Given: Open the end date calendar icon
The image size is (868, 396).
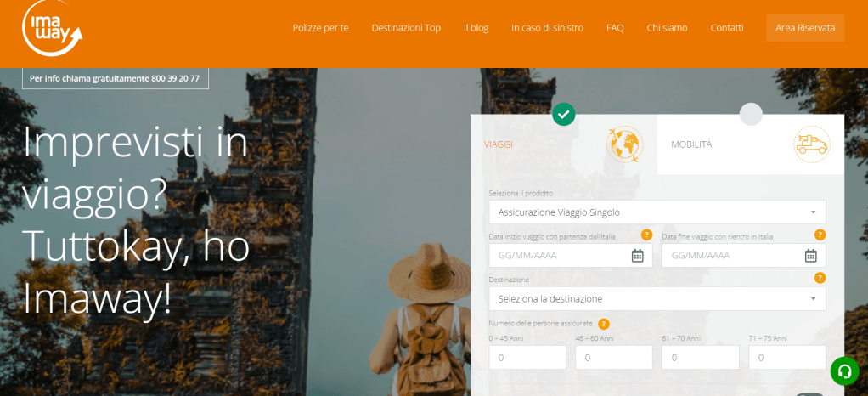Looking at the screenshot, I should tap(810, 256).
